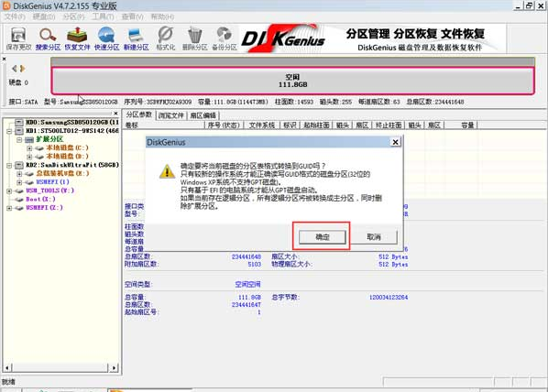Go to next disk with right arrow

point(22,69)
